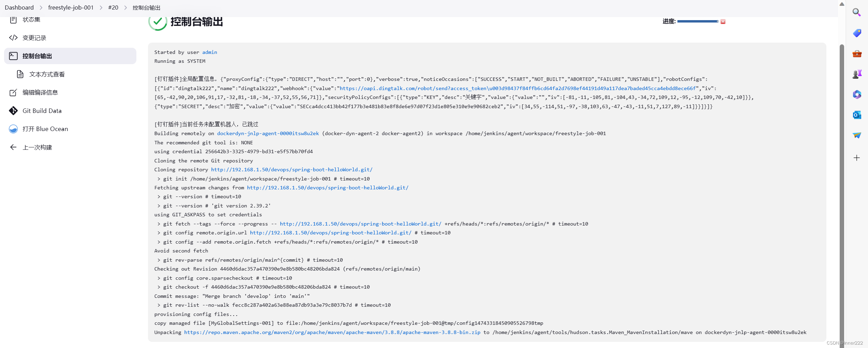Expand chevron after Dashboard breadcrumb
Image resolution: width=868 pixels, height=348 pixels.
(41, 8)
